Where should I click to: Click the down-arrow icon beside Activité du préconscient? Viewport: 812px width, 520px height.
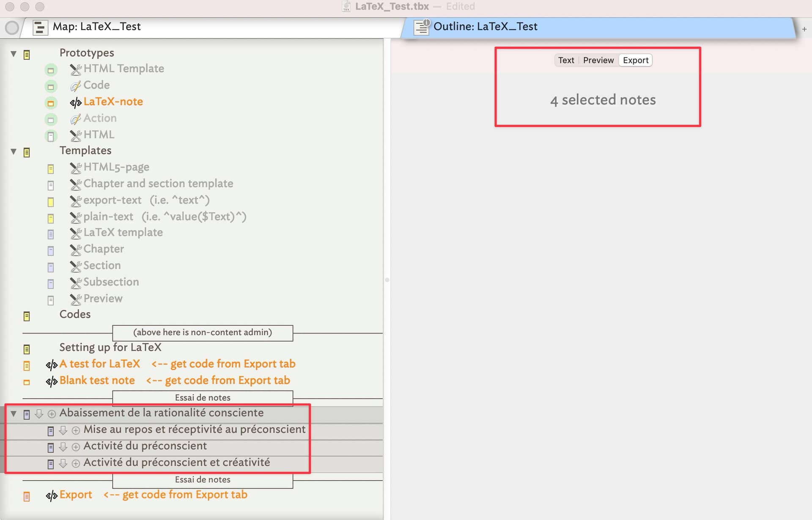tap(63, 447)
